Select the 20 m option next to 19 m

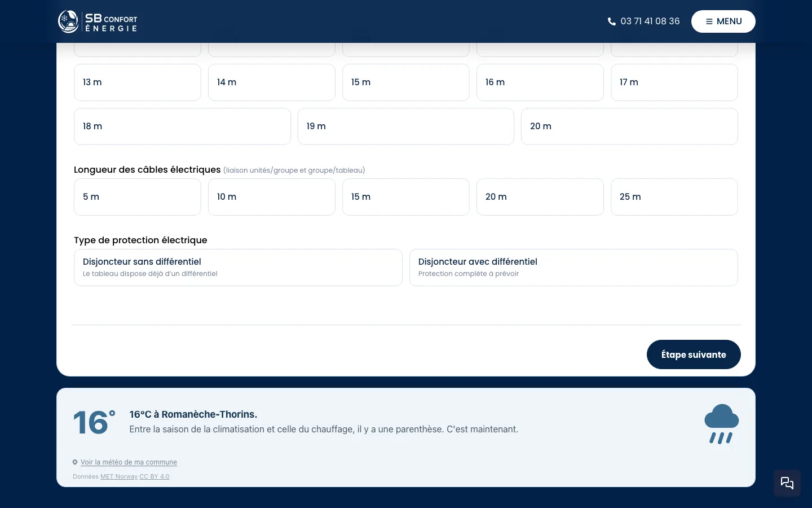tap(629, 126)
